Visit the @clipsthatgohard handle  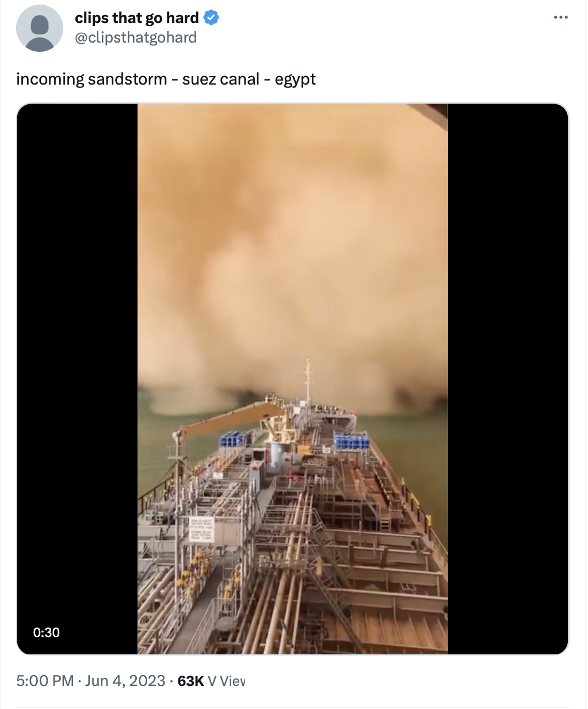point(136,37)
